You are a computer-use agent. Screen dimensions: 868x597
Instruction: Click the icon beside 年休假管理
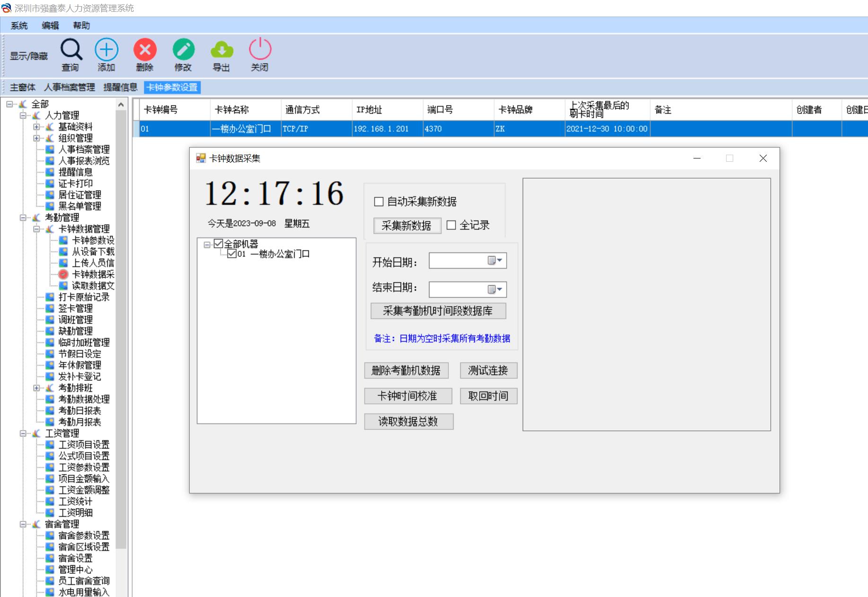click(50, 365)
